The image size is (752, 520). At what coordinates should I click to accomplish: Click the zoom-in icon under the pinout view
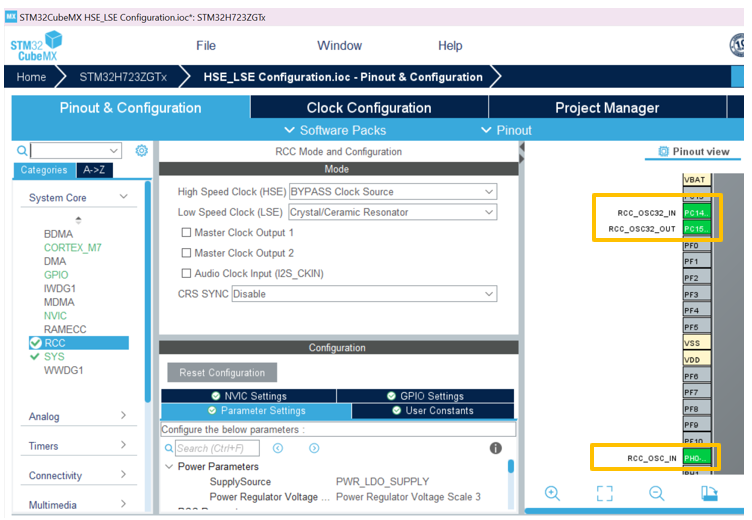click(552, 493)
